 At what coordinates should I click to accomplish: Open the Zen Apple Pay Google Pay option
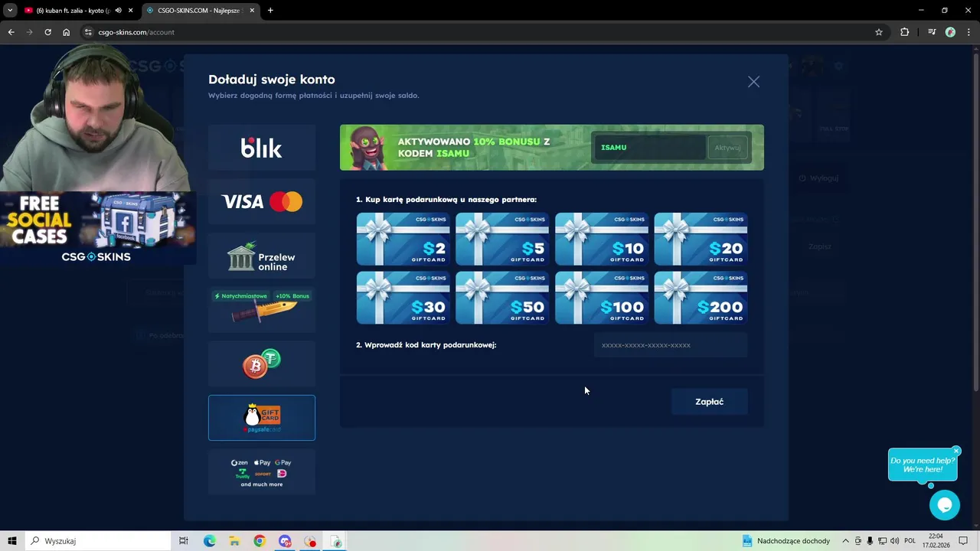point(261,472)
